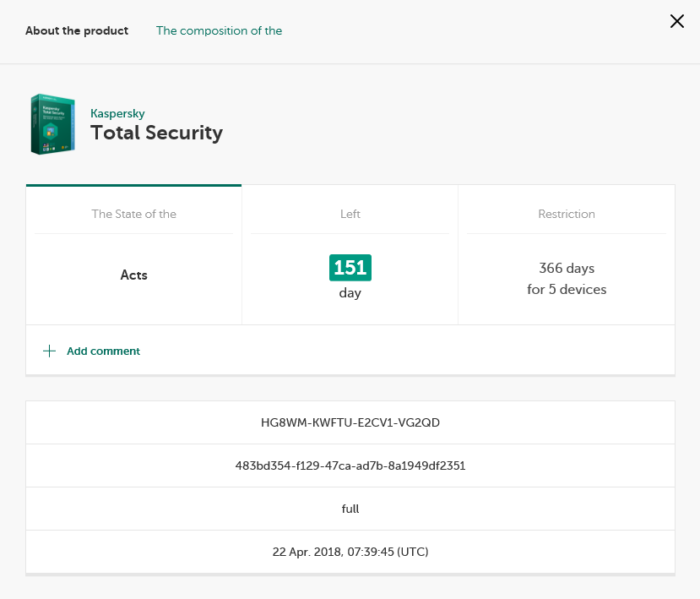
Task: Click the full license type row
Action: pyautogui.click(x=350, y=509)
